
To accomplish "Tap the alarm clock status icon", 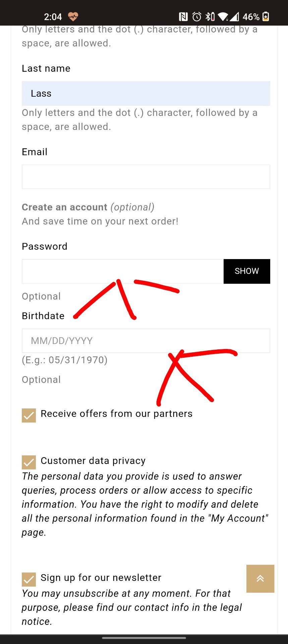I will pyautogui.click(x=197, y=16).
